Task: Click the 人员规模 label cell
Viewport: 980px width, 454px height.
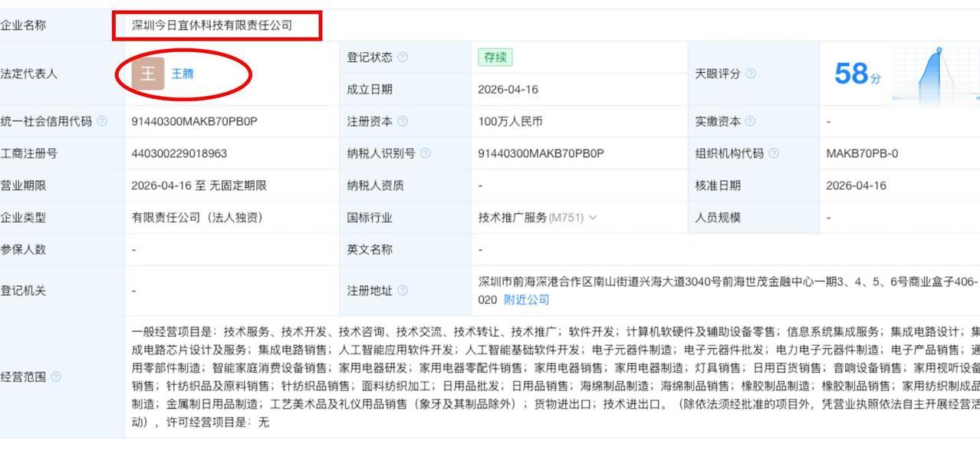Action: [754, 218]
